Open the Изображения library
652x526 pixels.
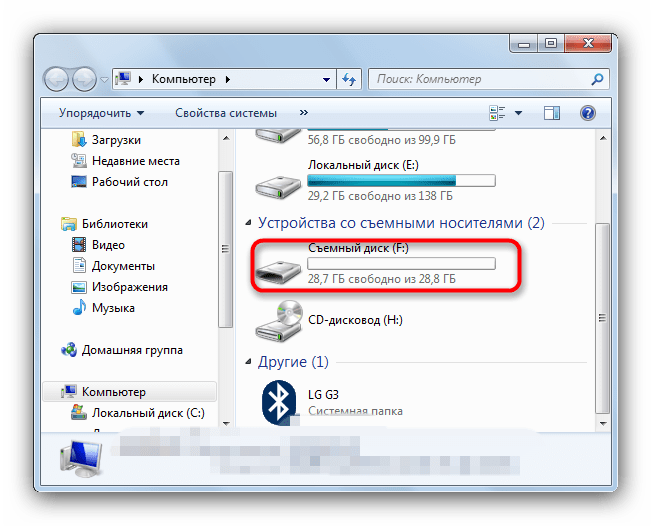(x=130, y=287)
